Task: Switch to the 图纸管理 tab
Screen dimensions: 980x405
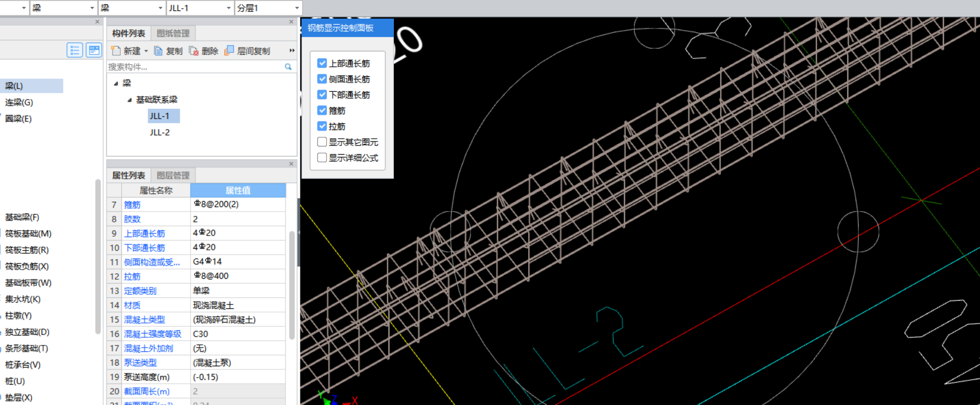Action: [173, 33]
